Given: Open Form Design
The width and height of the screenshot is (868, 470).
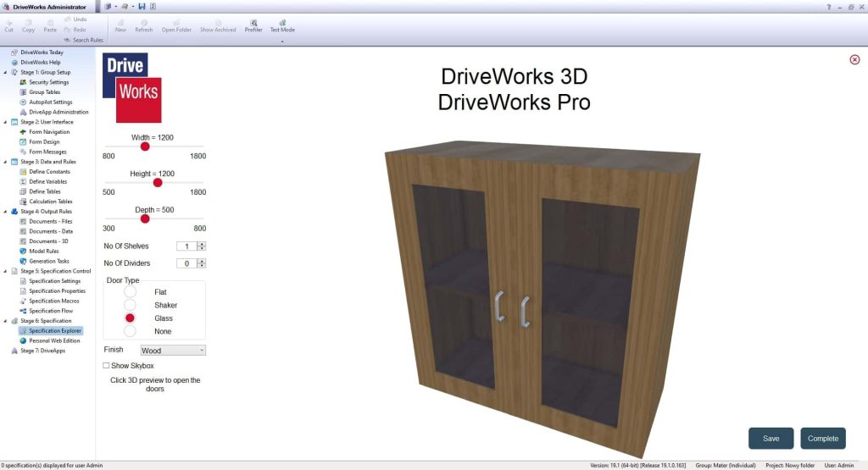Looking at the screenshot, I should [39, 141].
